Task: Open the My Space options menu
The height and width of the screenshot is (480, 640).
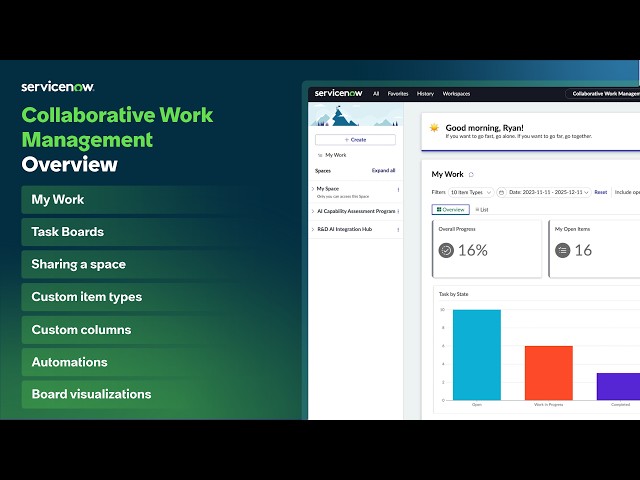Action: tap(398, 190)
